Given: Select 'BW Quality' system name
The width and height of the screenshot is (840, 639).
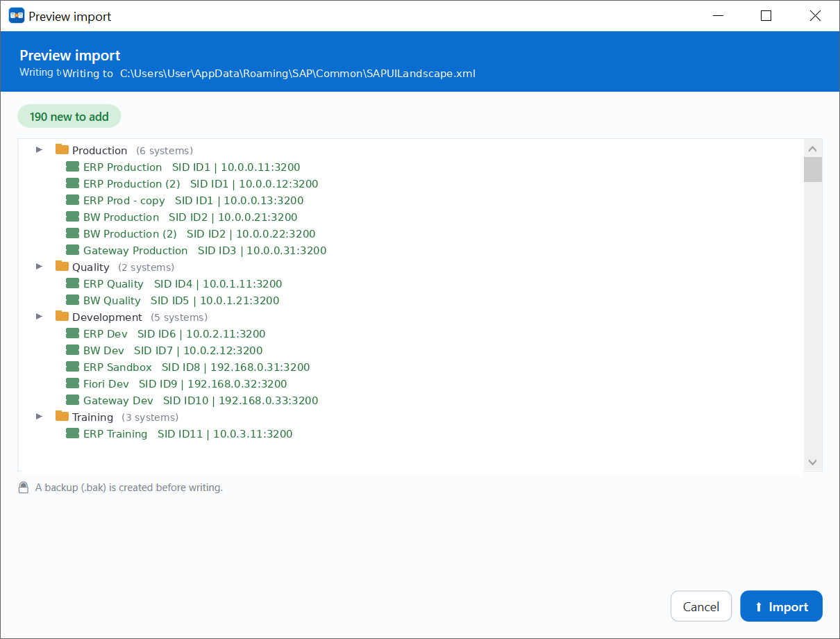Looking at the screenshot, I should point(112,301).
